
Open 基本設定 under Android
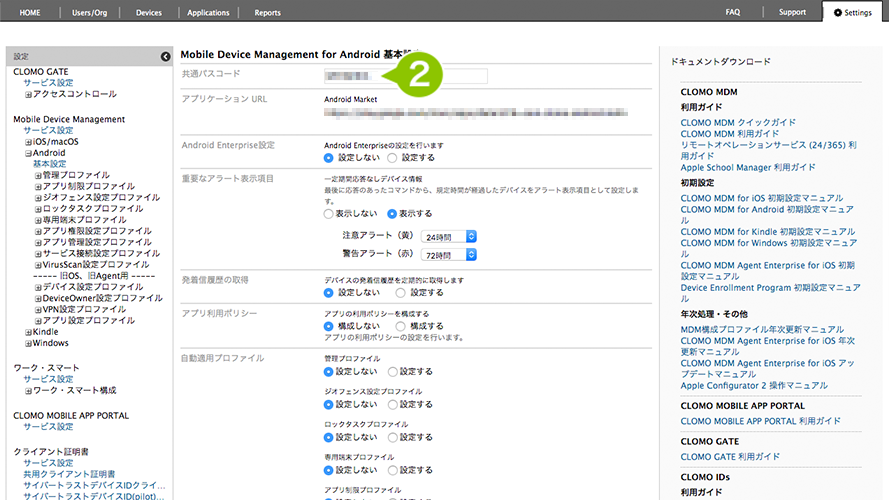49,164
